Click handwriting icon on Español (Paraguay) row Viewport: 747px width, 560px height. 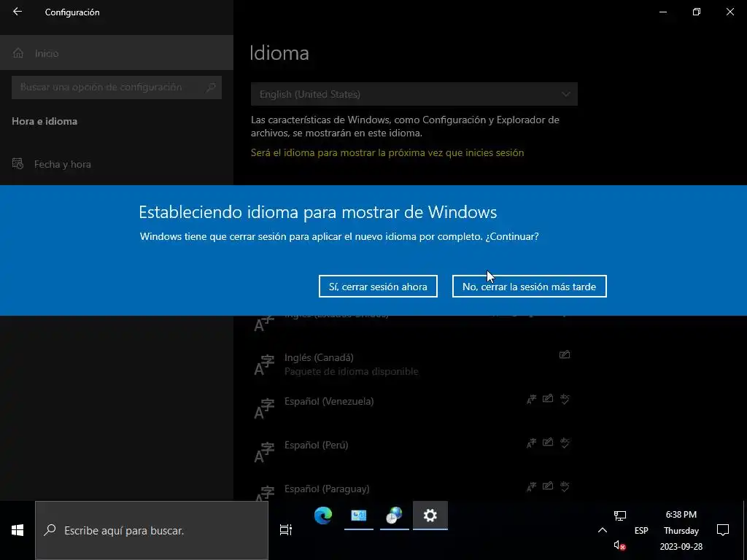[548, 486]
